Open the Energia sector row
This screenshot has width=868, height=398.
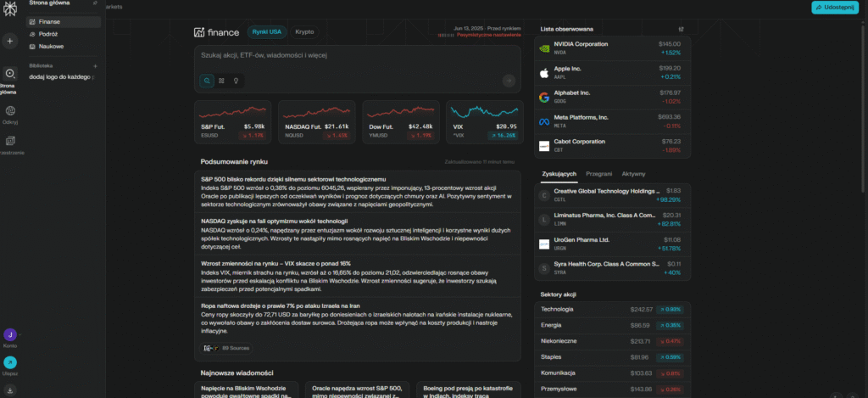(x=612, y=325)
